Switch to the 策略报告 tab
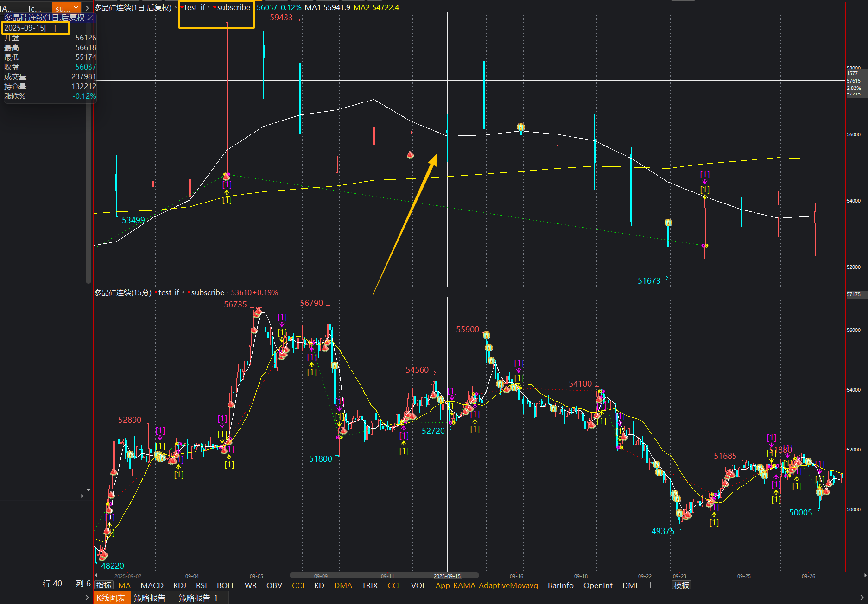Image resolution: width=868 pixels, height=604 pixels. (x=149, y=598)
